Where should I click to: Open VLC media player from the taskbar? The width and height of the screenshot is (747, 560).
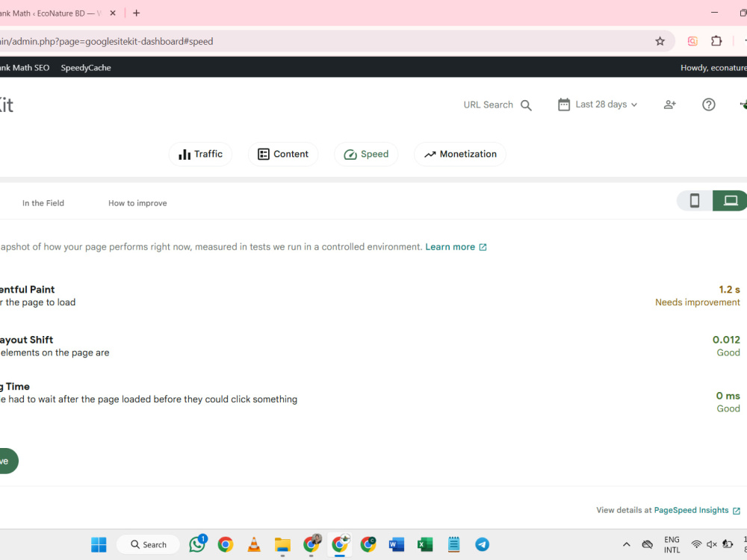tap(254, 544)
